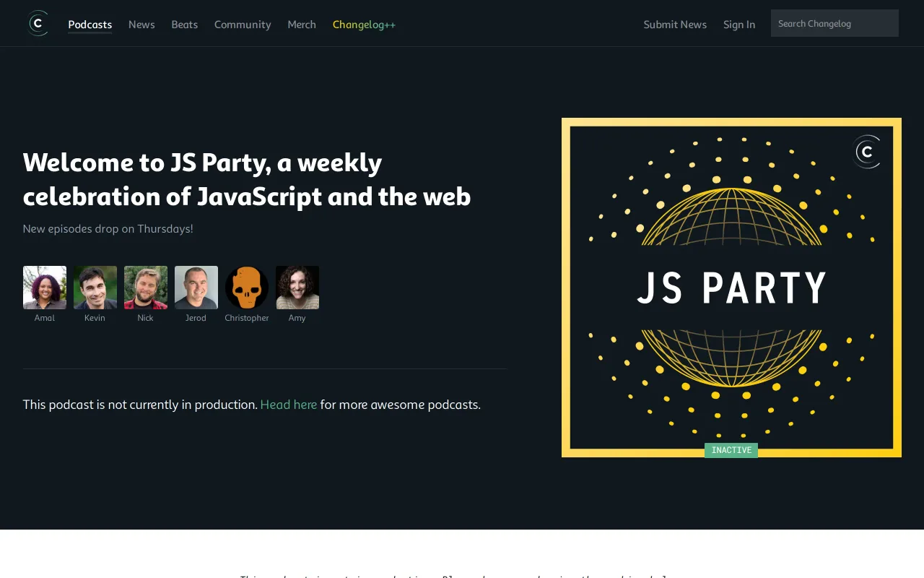Open the Beats page
924x578 pixels.
pos(185,25)
